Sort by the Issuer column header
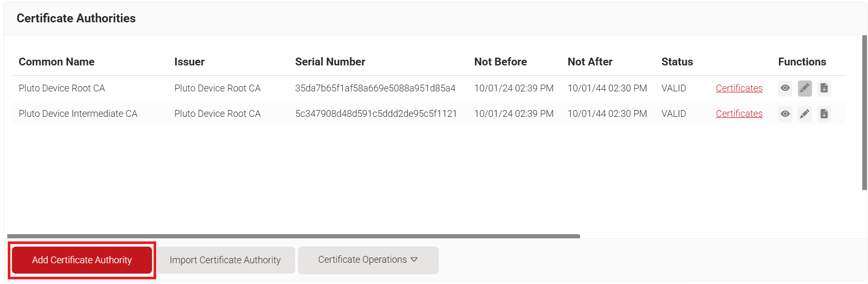 [x=189, y=62]
